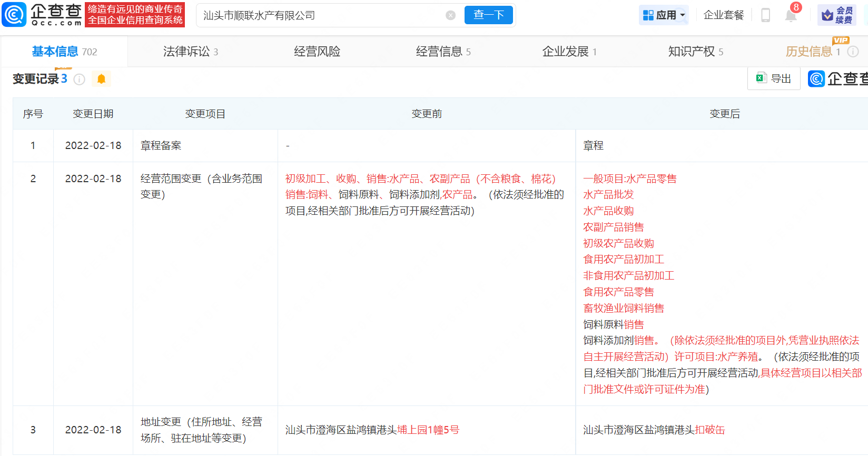This screenshot has height=456, width=868.
Task: Click the 畜牧渔业饲料销售 line in 变更后
Action: pos(624,308)
